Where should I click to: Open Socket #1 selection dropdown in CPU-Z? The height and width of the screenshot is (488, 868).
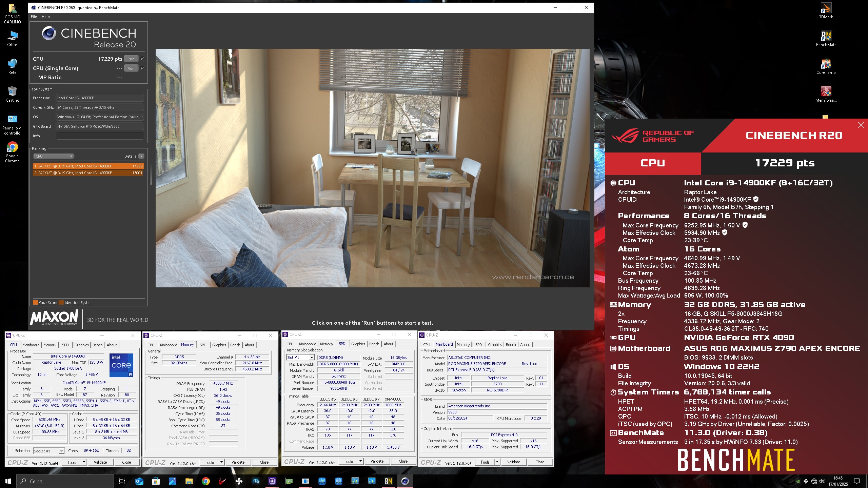(48, 451)
